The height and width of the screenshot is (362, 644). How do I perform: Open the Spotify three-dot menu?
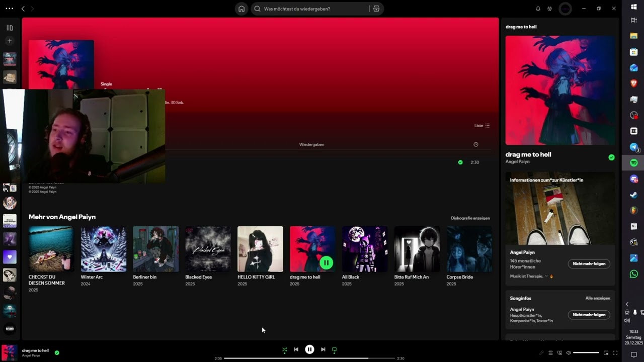[x=9, y=9]
